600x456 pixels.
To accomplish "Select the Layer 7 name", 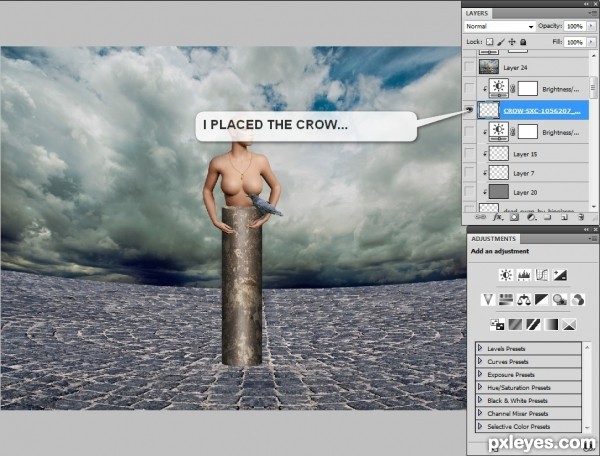I will coord(523,173).
